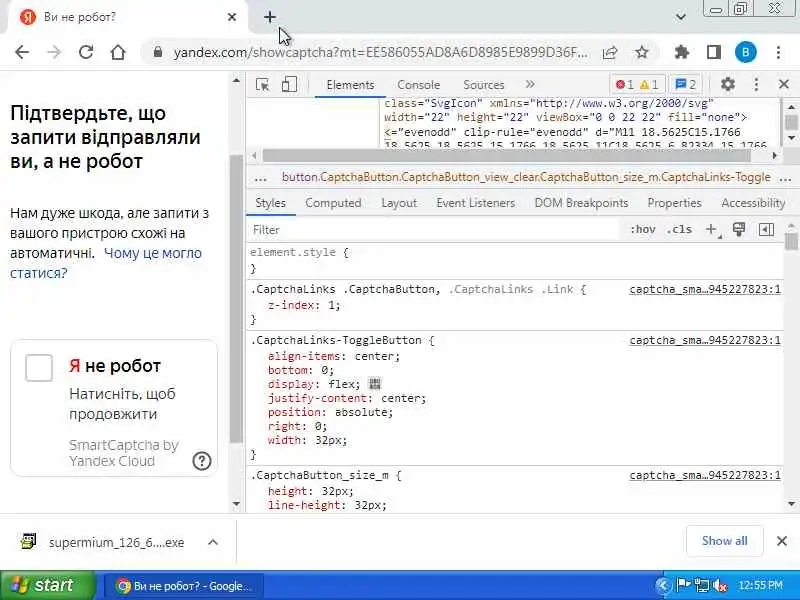This screenshot has width=800, height=600.
Task: Toggle the .cls element classes panel
Action: coord(679,230)
